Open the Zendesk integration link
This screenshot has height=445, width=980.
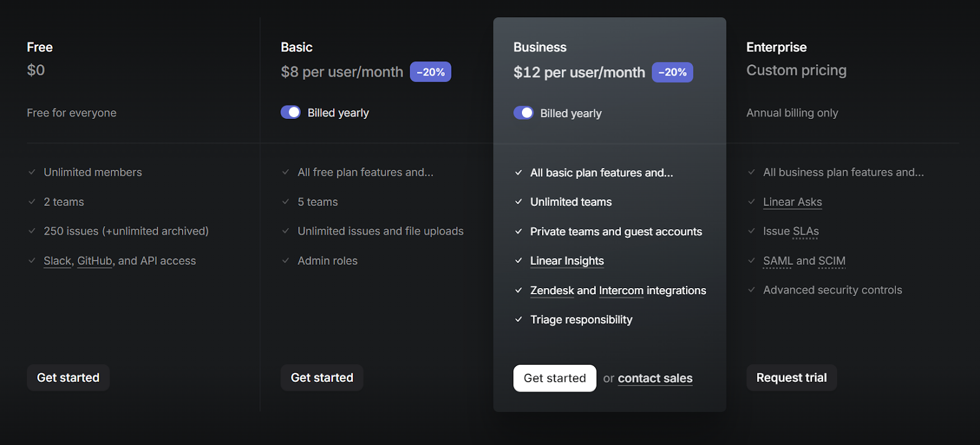point(552,291)
